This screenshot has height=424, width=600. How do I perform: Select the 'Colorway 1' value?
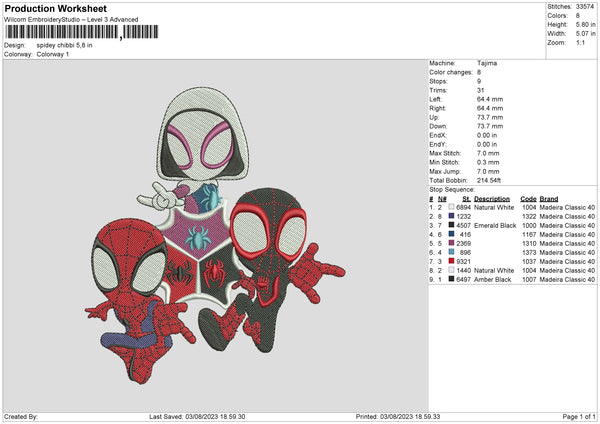[53, 54]
